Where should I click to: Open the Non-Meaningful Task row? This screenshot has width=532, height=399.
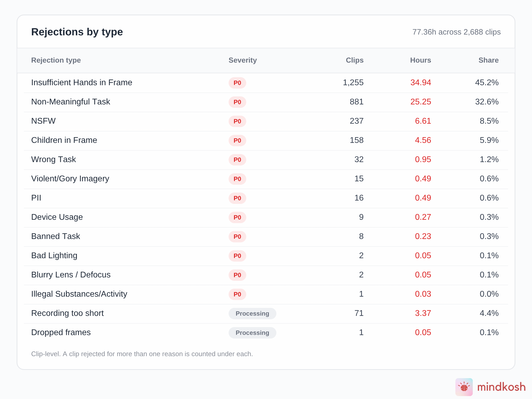click(x=266, y=102)
